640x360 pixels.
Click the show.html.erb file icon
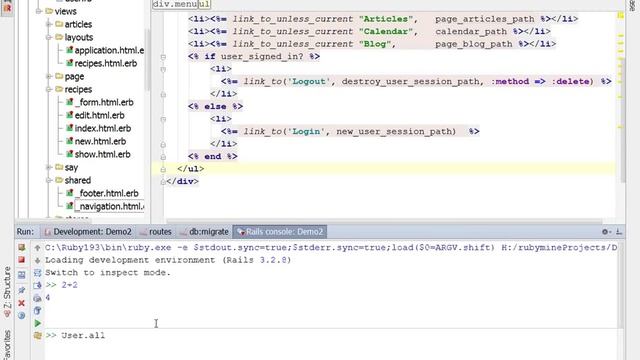click(69, 154)
